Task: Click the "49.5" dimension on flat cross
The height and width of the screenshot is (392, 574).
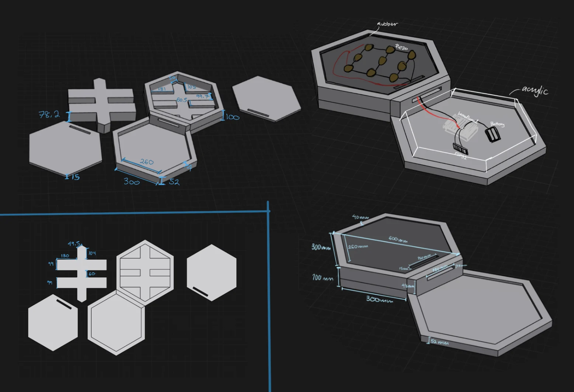Action: (x=74, y=244)
